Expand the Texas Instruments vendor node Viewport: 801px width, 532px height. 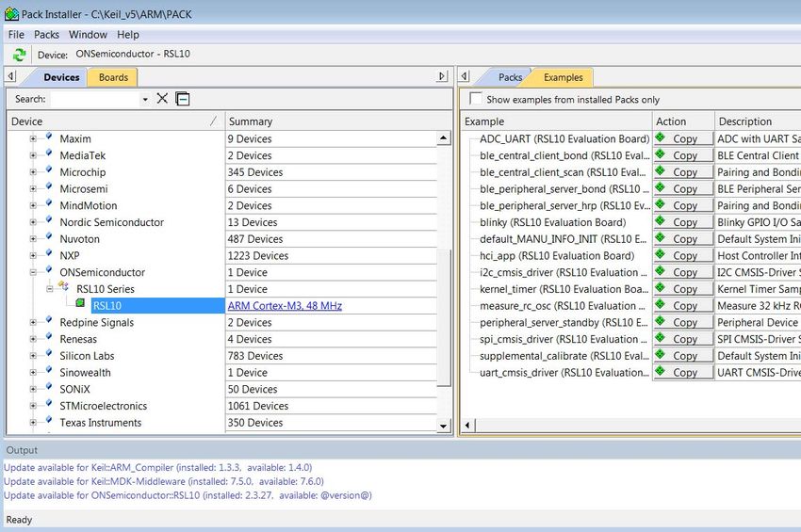tap(33, 423)
